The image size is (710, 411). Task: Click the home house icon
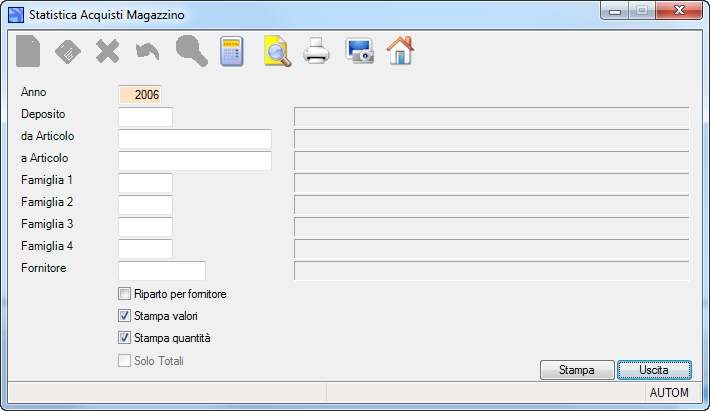[400, 51]
